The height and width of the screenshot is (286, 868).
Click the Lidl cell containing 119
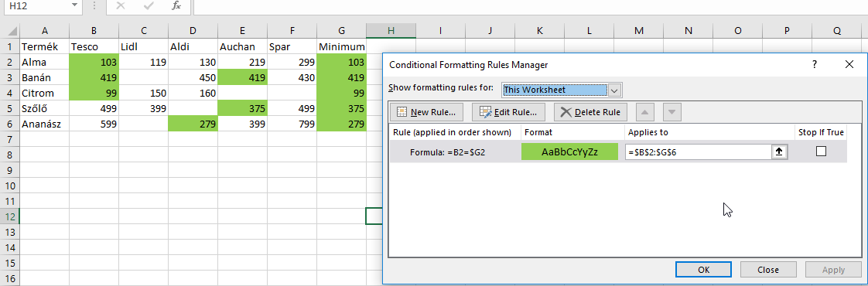[x=143, y=62]
